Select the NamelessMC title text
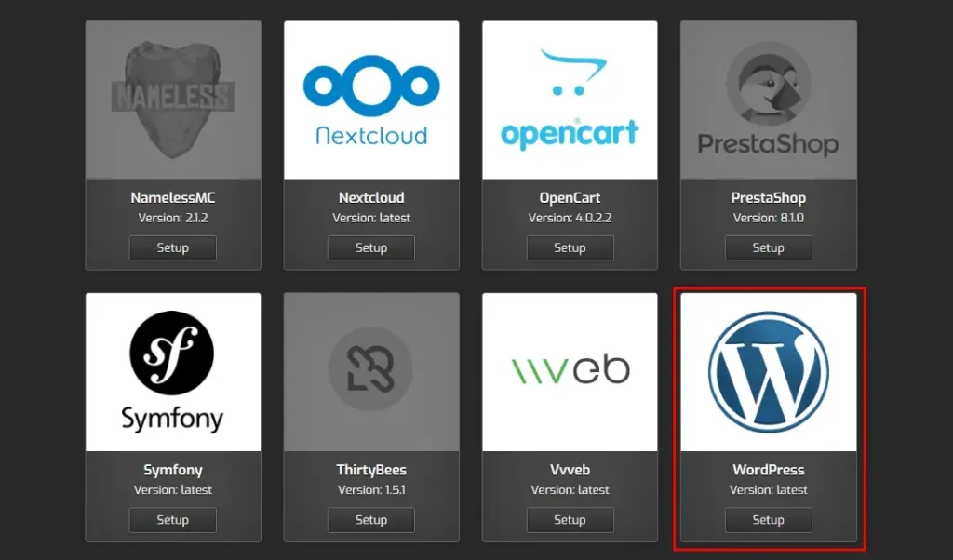The image size is (953, 560). [172, 197]
